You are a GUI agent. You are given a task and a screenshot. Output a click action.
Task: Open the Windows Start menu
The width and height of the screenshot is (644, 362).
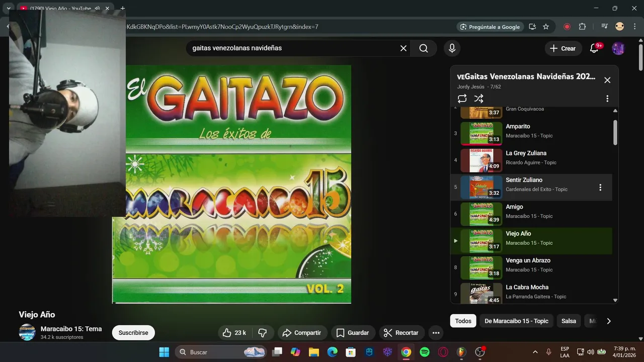pos(164,352)
